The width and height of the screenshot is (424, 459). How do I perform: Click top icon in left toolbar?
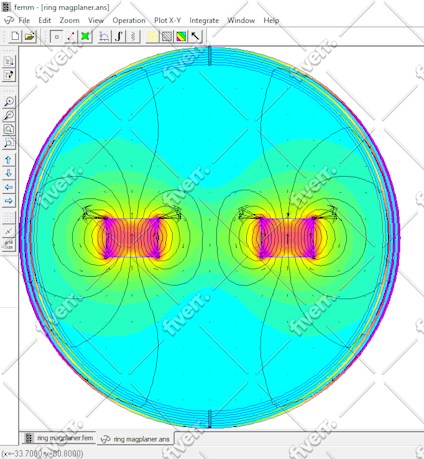pos(9,61)
